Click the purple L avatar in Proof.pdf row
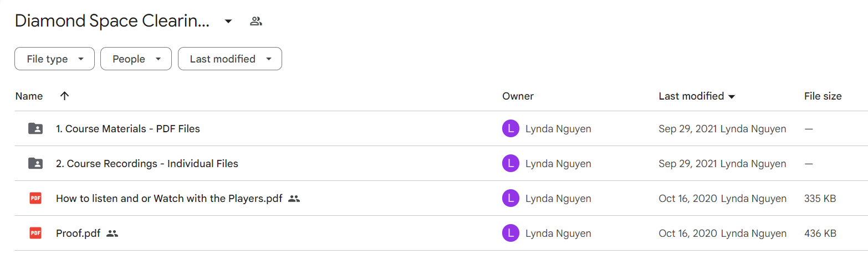 tap(510, 234)
